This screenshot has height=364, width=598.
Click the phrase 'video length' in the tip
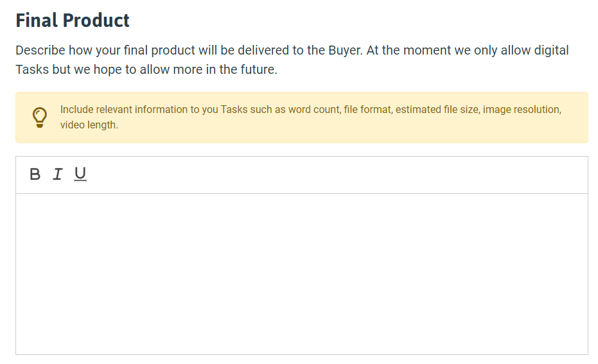click(x=89, y=125)
